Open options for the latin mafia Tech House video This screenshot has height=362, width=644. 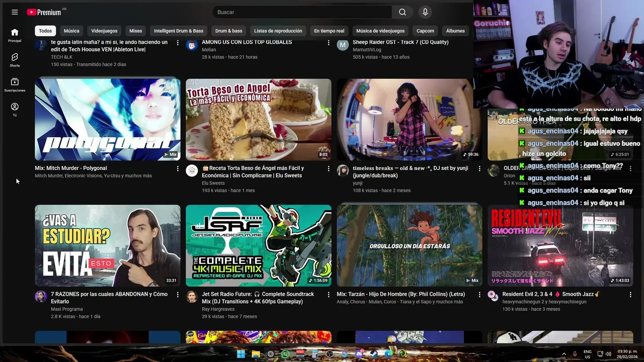pyautogui.click(x=178, y=43)
